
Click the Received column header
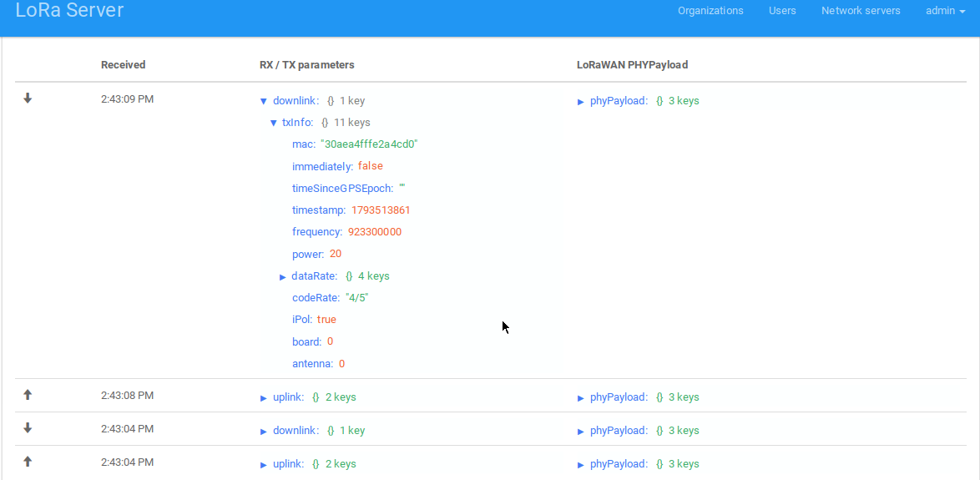pyautogui.click(x=123, y=64)
